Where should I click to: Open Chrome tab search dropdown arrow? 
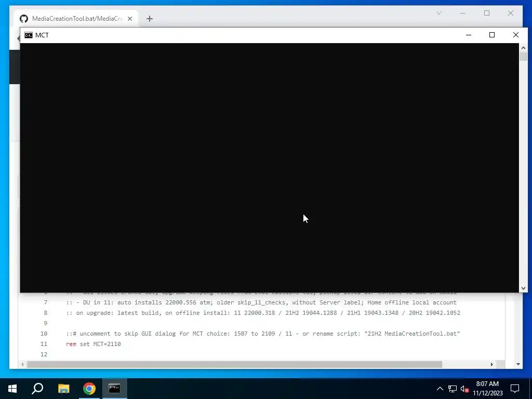click(x=438, y=13)
